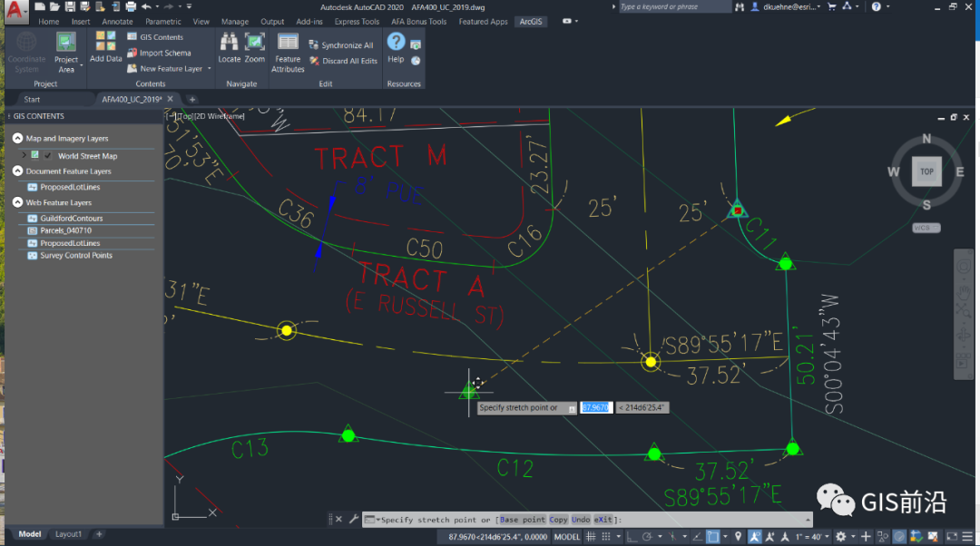Open the Layout1 tab

click(68, 534)
